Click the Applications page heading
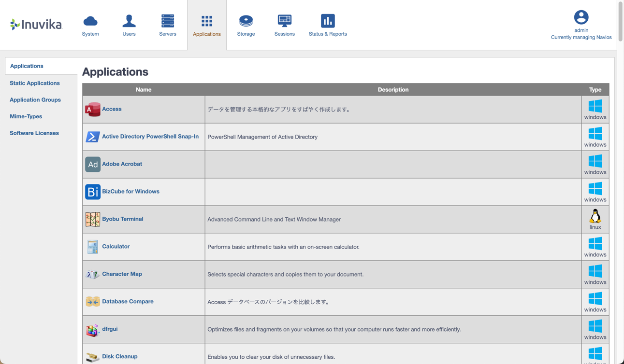Image resolution: width=624 pixels, height=364 pixels. coord(115,72)
